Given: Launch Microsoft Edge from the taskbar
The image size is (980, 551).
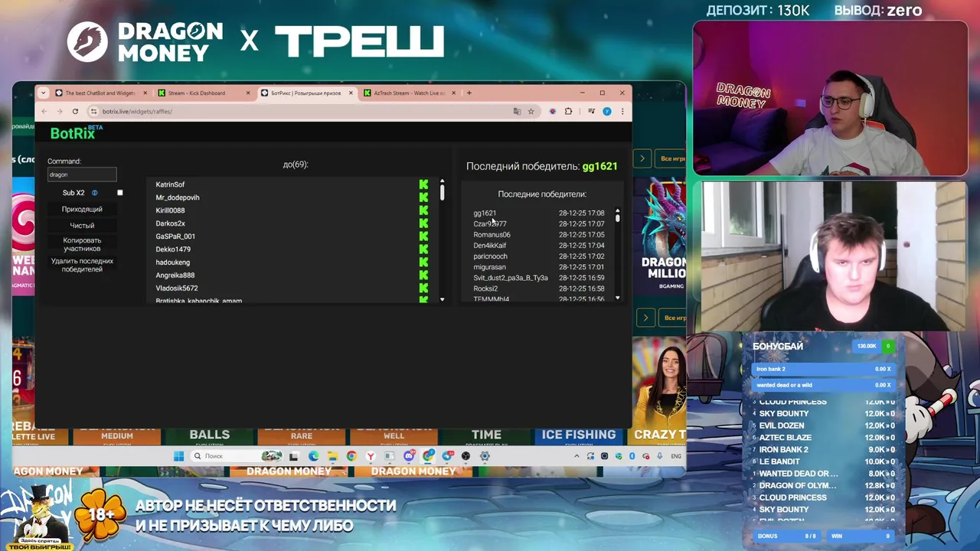Looking at the screenshot, I should pyautogui.click(x=313, y=456).
